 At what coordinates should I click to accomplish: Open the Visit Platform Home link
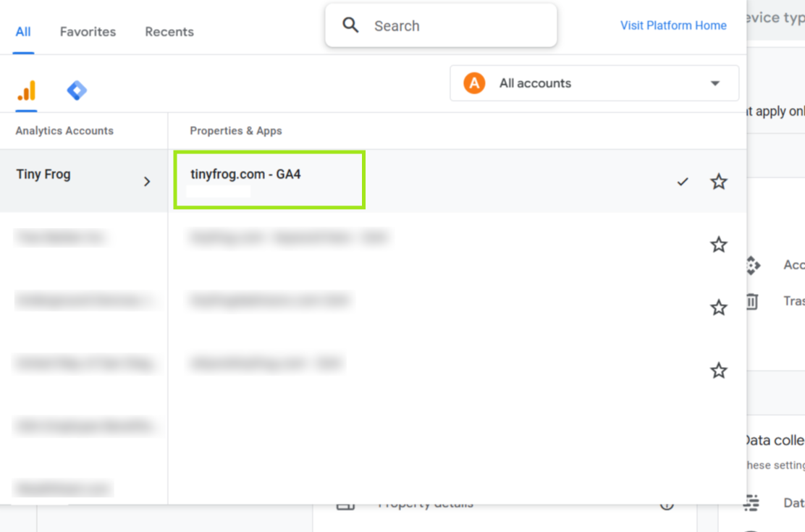[x=673, y=25]
